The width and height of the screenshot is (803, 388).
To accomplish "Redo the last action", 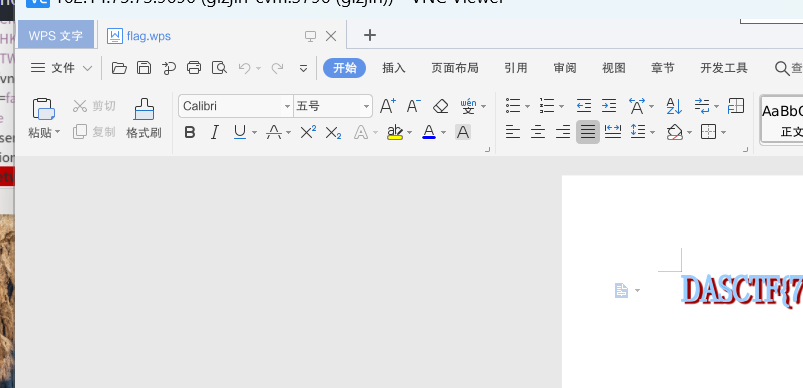I will [x=278, y=68].
